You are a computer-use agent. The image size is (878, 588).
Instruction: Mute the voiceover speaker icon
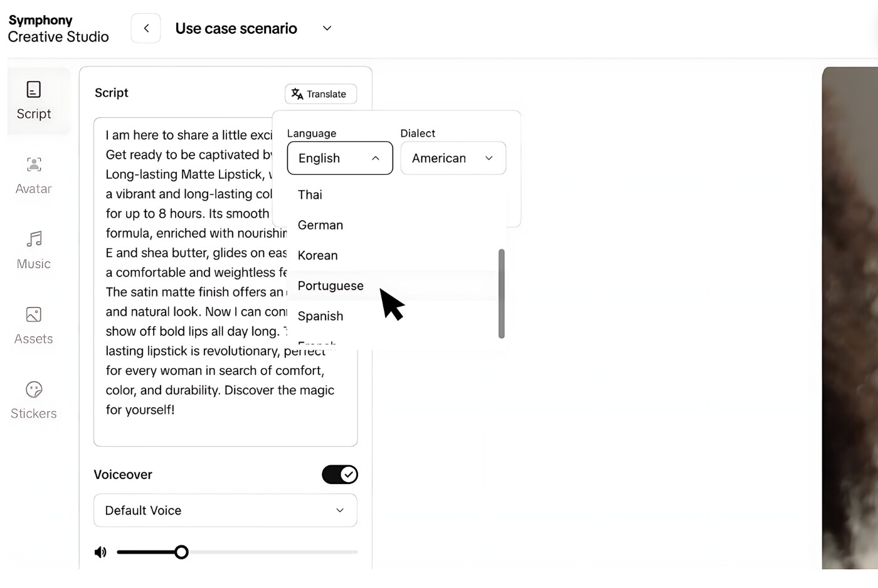pos(100,552)
